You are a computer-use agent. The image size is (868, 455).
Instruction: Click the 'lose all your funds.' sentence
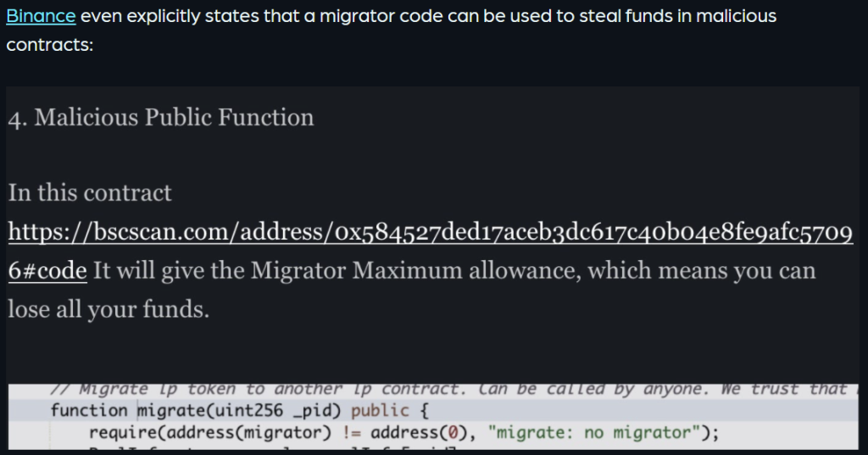pos(108,309)
